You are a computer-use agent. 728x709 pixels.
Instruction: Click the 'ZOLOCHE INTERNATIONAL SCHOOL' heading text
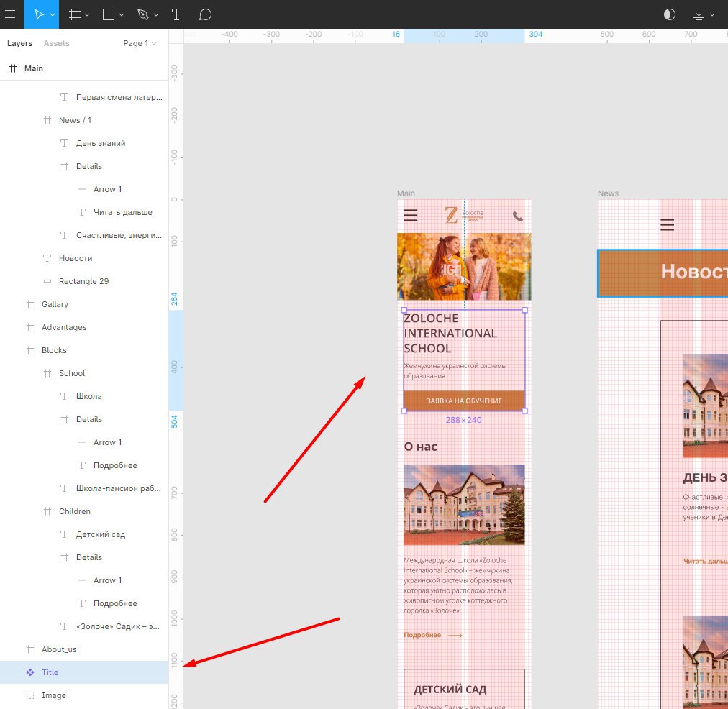[450, 333]
